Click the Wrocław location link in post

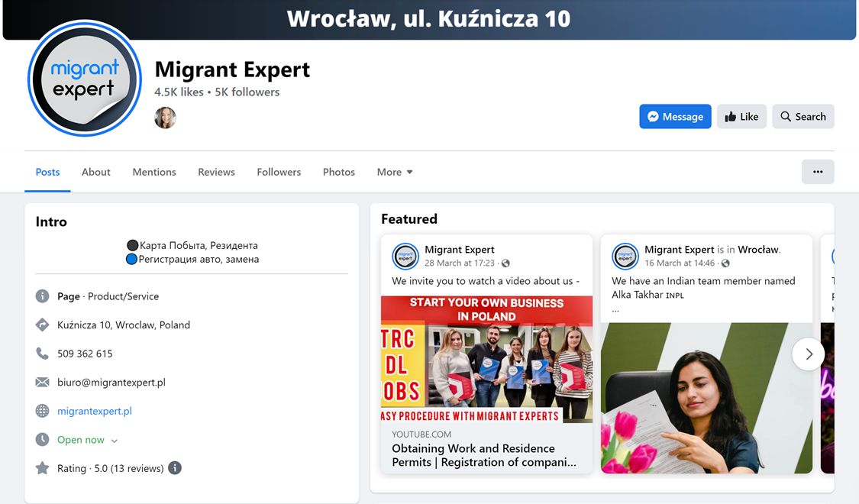click(x=758, y=250)
